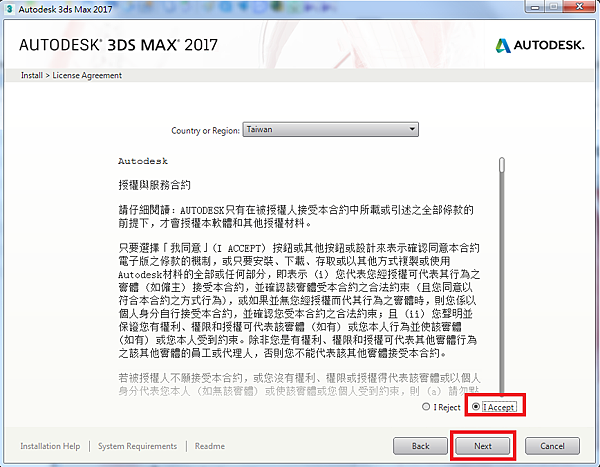Click the 授權與服務合約 title line
This screenshot has width=600, height=467.
coord(154,185)
